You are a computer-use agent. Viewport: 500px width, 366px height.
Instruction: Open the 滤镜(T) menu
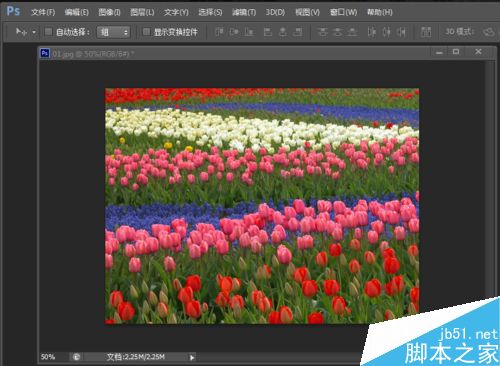(x=244, y=12)
